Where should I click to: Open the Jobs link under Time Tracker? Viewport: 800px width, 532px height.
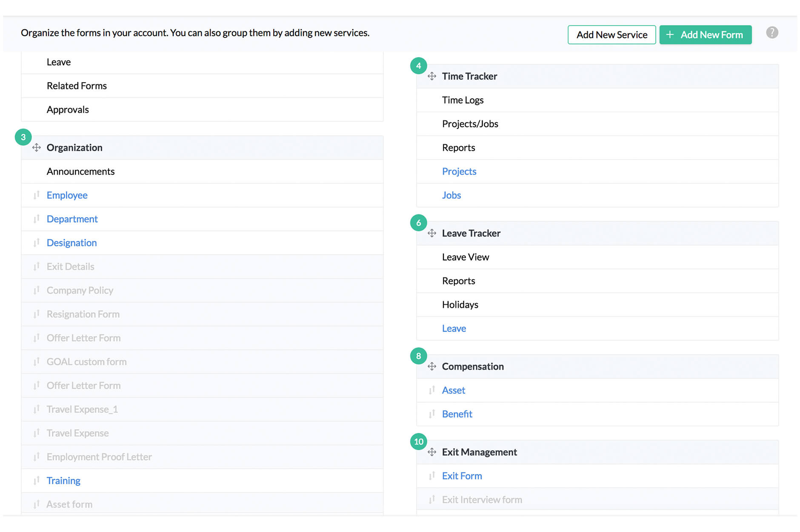click(x=451, y=195)
